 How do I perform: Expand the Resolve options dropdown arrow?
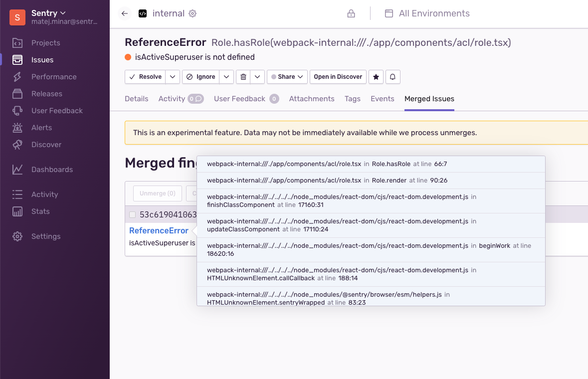(x=173, y=77)
